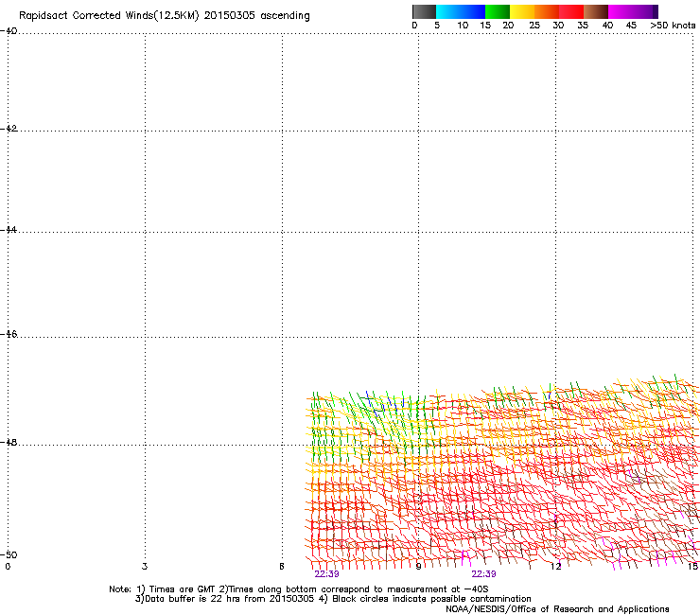Viewport: 700px width, 615px height.
Task: Click the -42 latitude axis label
Action: (x=9, y=128)
